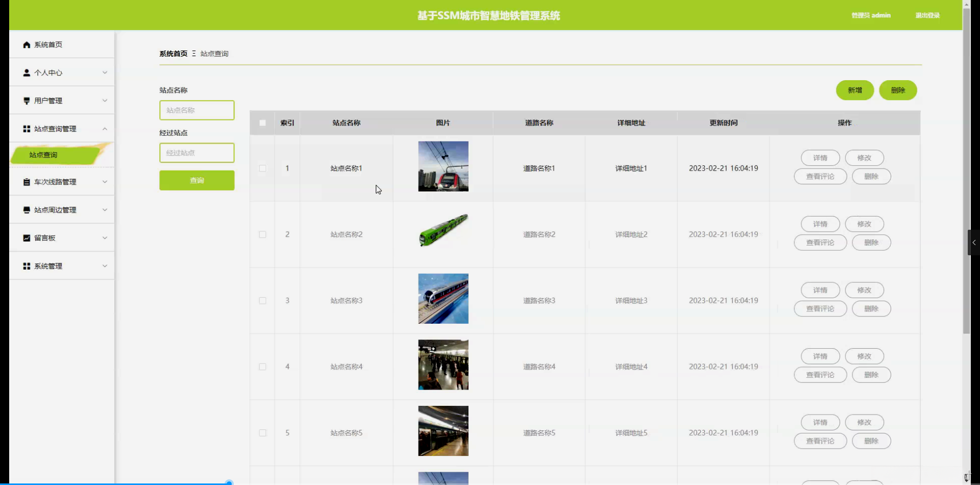Click the clipboard icon beside 车次线路管理
Image resolution: width=980 pixels, height=485 pixels.
pos(27,182)
